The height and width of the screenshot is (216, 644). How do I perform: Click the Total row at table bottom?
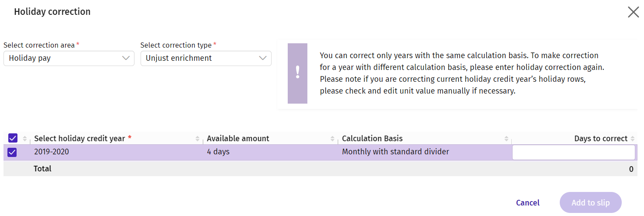(320, 168)
